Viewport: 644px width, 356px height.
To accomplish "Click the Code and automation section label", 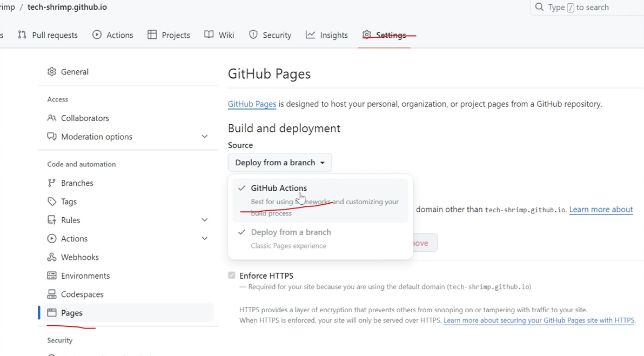I will click(x=82, y=164).
